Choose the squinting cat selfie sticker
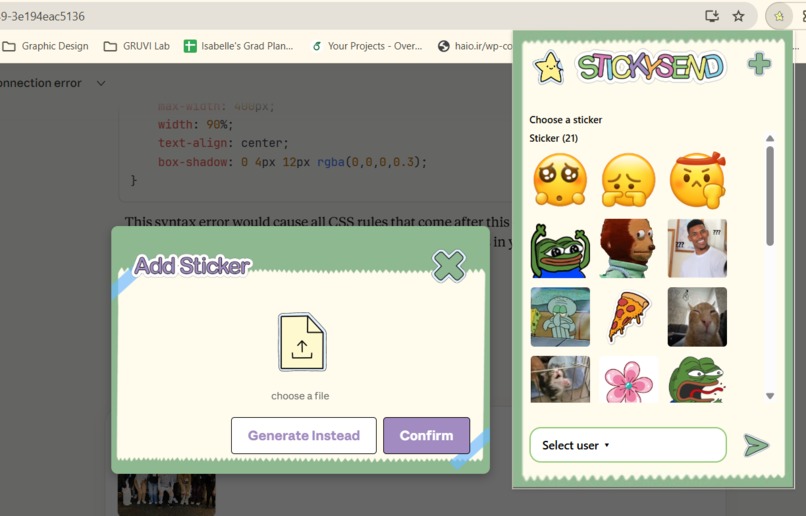806x516 pixels. click(697, 317)
